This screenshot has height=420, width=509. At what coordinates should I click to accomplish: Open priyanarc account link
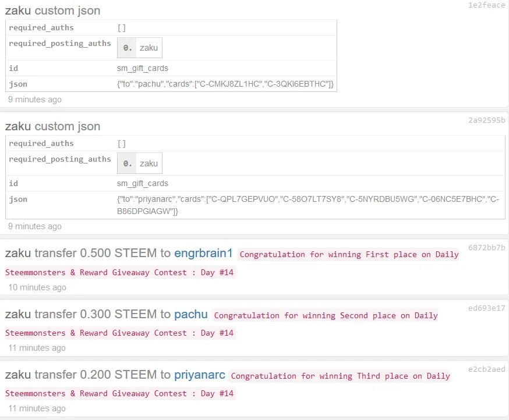tap(200, 375)
